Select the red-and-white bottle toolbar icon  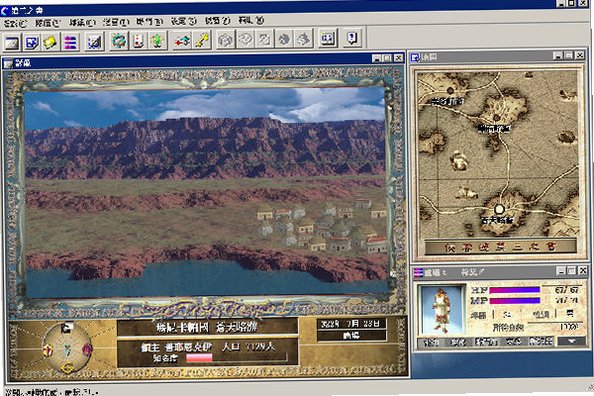click(138, 41)
